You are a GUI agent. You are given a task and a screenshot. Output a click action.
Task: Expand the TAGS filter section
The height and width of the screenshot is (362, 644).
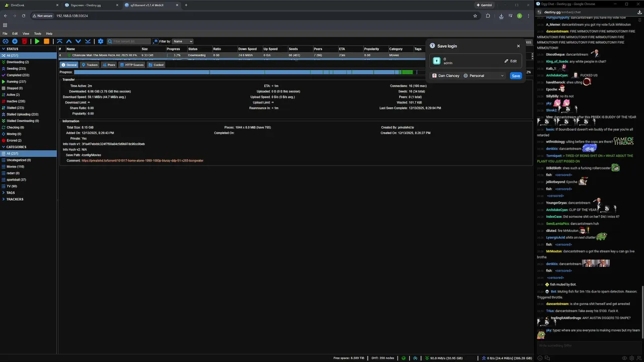[4, 193]
